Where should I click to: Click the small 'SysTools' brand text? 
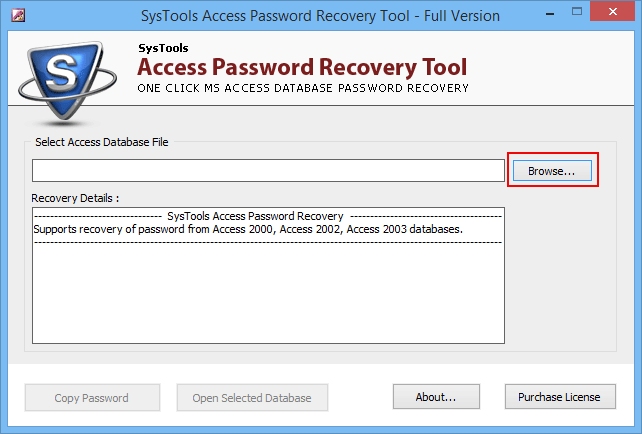click(163, 48)
